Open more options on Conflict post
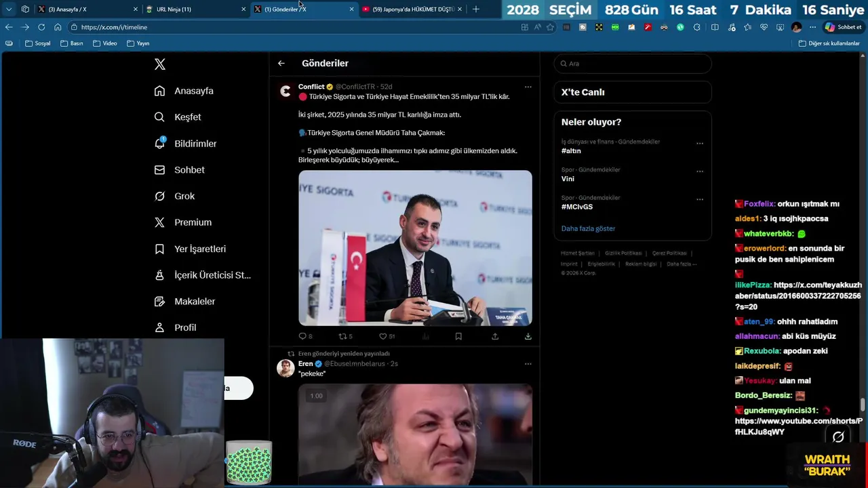 pos(528,87)
